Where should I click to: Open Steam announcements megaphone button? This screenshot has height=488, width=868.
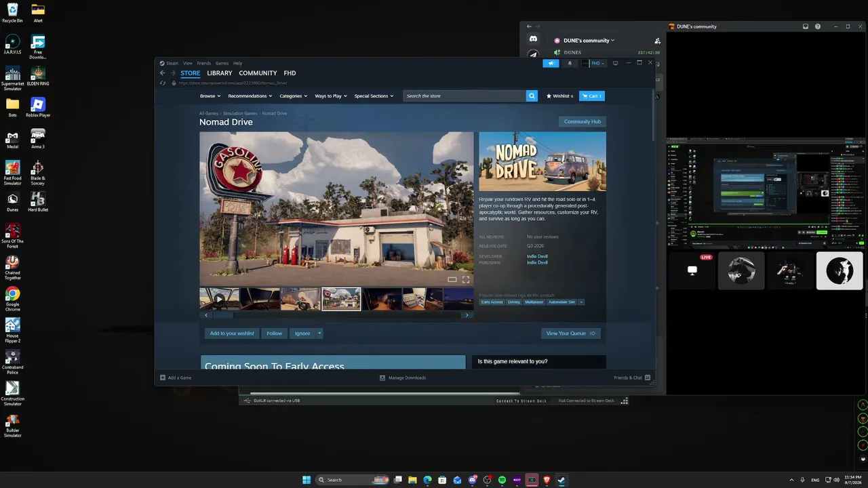click(551, 63)
